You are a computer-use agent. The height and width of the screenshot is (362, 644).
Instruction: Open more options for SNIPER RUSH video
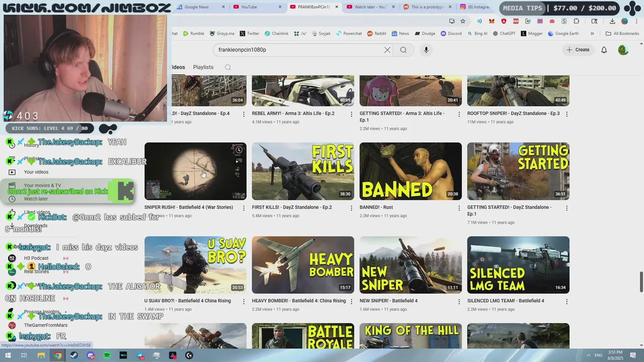coord(244,208)
